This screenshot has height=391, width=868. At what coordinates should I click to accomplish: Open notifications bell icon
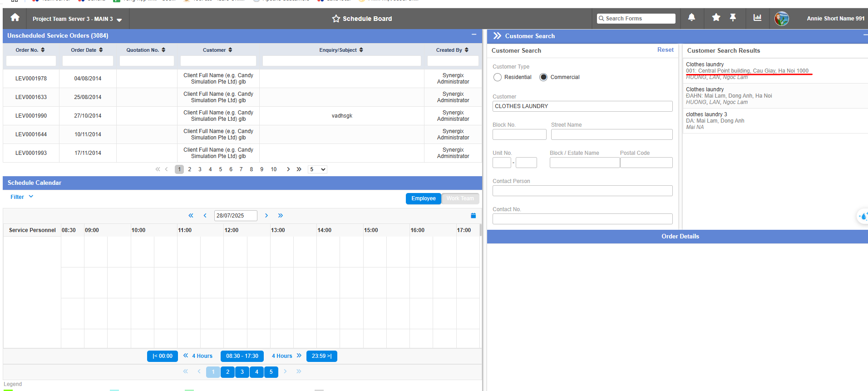tap(691, 18)
